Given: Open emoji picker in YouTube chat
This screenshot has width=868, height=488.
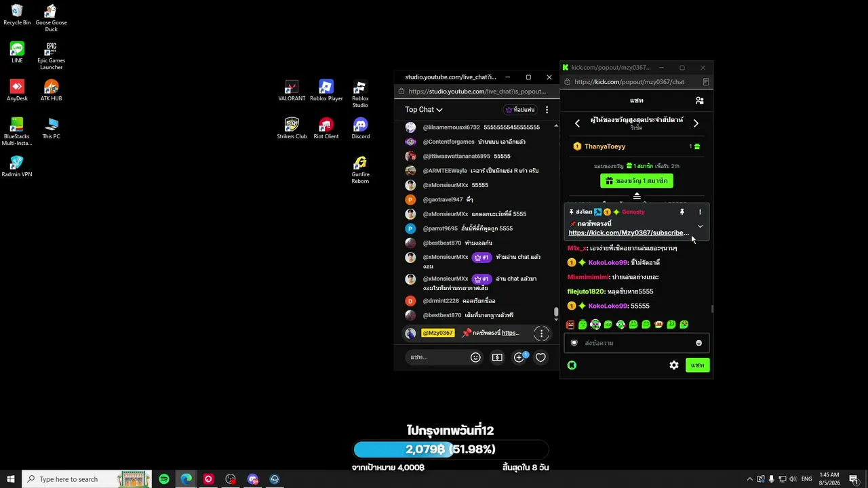Looking at the screenshot, I should (475, 357).
